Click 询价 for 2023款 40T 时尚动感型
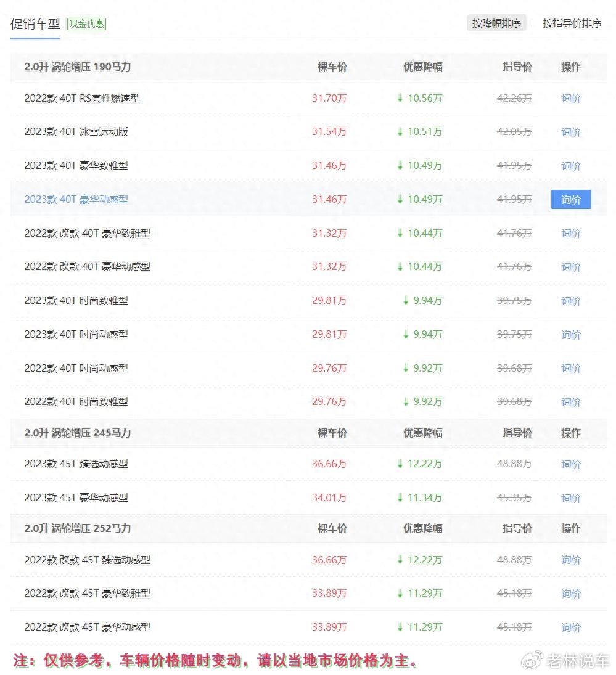Viewport: 616px width, 675px height. [571, 335]
